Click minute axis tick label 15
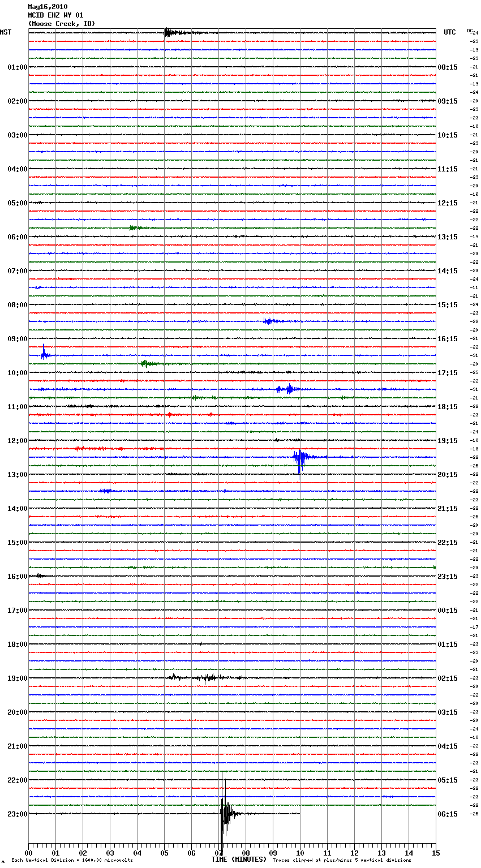481x868 pixels. coord(436,853)
